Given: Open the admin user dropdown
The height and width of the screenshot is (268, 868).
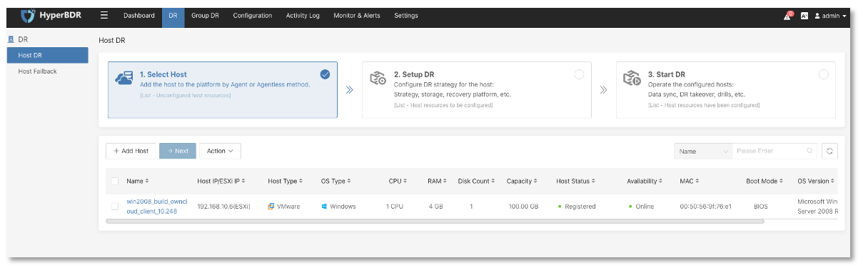Looking at the screenshot, I should tap(830, 16).
